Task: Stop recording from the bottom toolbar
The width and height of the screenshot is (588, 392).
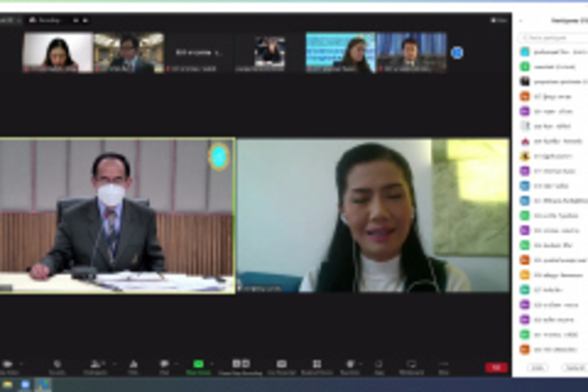Action: click(246, 363)
